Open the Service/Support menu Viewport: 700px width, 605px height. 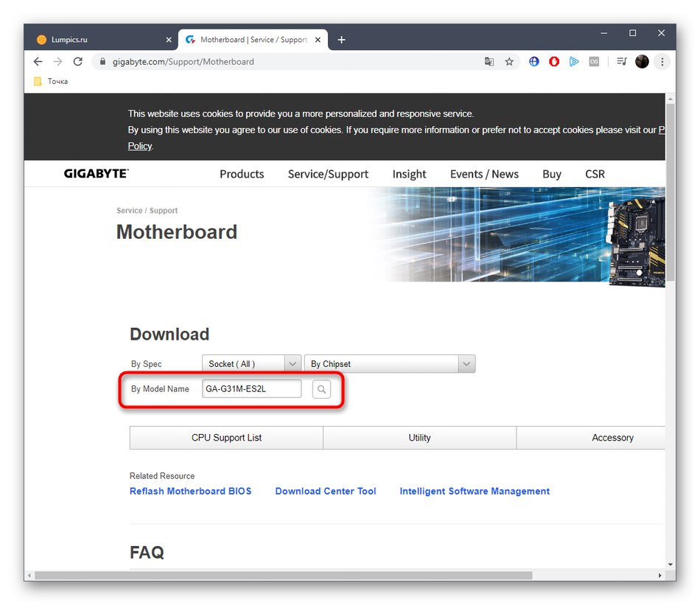[x=328, y=174]
